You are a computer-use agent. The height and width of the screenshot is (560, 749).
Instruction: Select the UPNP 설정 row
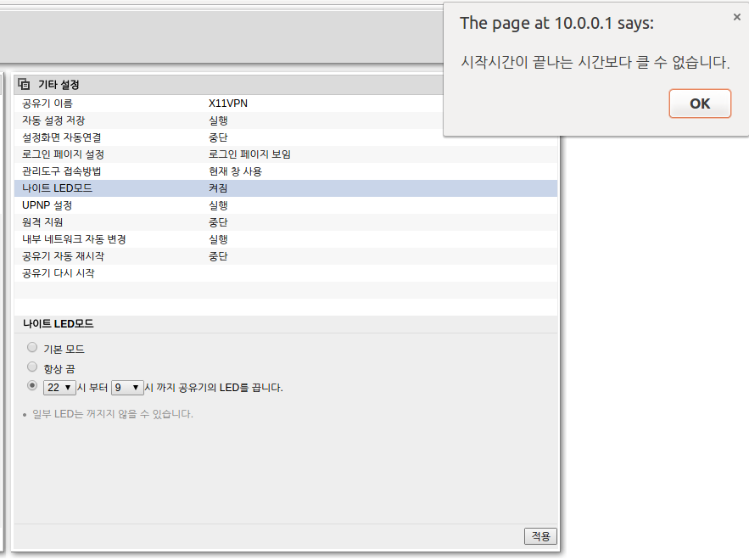pos(286,205)
